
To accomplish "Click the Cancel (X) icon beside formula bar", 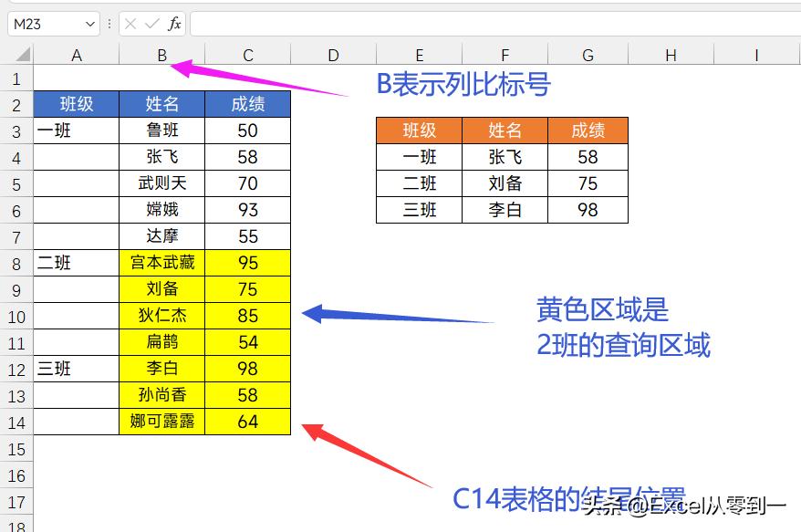I will (x=130, y=25).
